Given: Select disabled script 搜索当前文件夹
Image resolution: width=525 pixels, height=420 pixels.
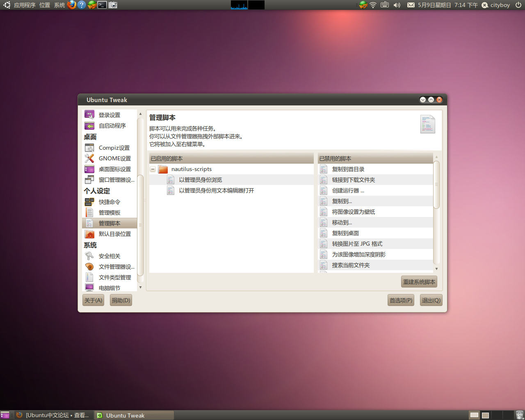Looking at the screenshot, I should click(x=375, y=265).
